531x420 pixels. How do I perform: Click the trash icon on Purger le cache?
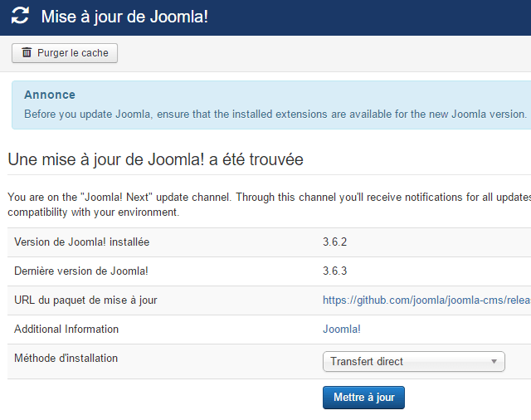click(27, 52)
